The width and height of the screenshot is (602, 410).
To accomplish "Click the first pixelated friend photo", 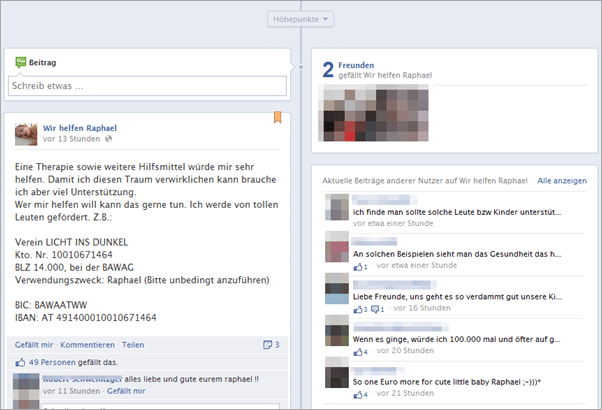I will [x=349, y=115].
